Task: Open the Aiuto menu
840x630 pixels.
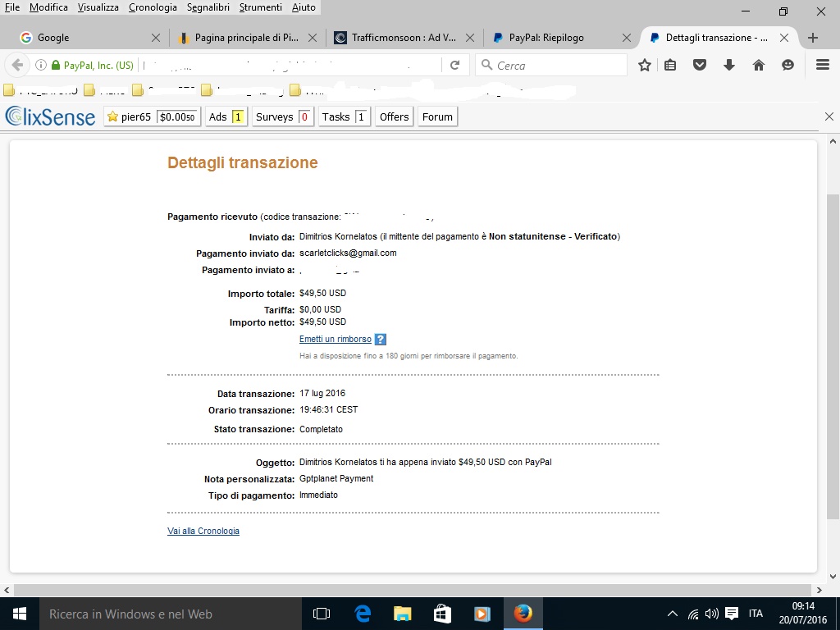Action: coord(304,7)
